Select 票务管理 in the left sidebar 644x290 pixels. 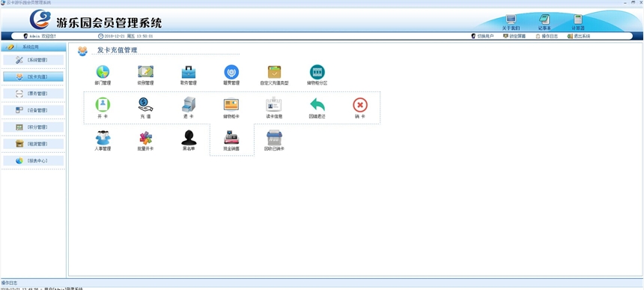click(33, 94)
